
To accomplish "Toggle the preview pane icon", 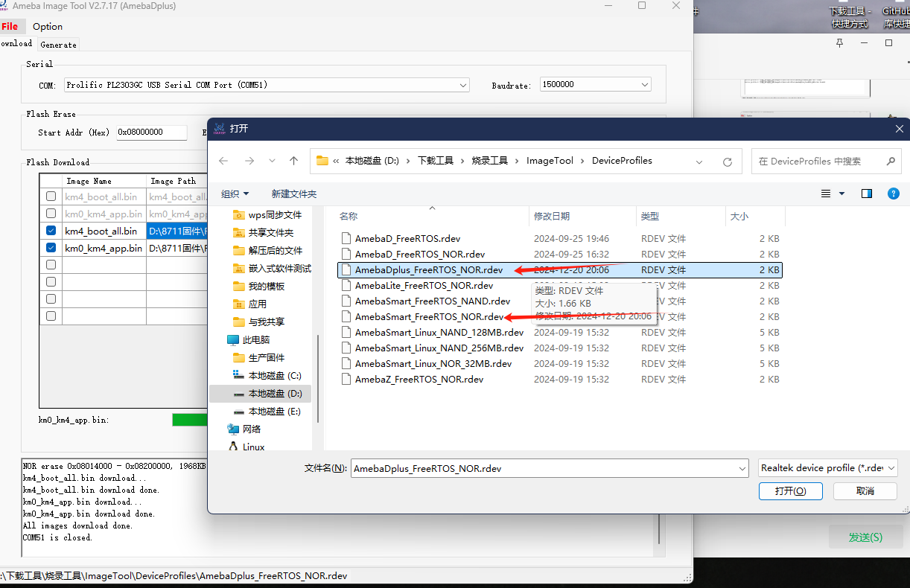I will (x=866, y=193).
